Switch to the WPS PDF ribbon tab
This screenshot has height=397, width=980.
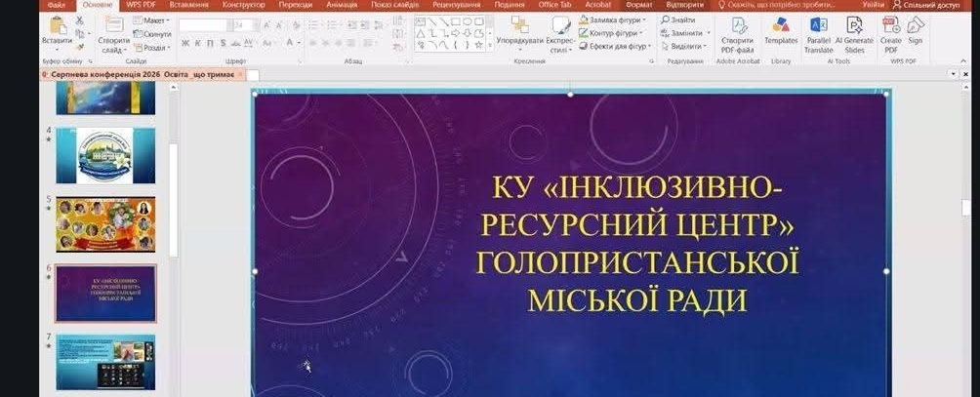tap(142, 5)
